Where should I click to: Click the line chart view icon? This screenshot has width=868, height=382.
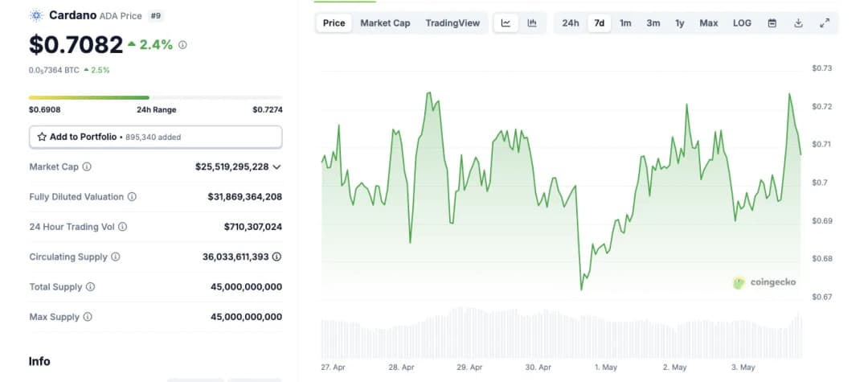(x=506, y=23)
